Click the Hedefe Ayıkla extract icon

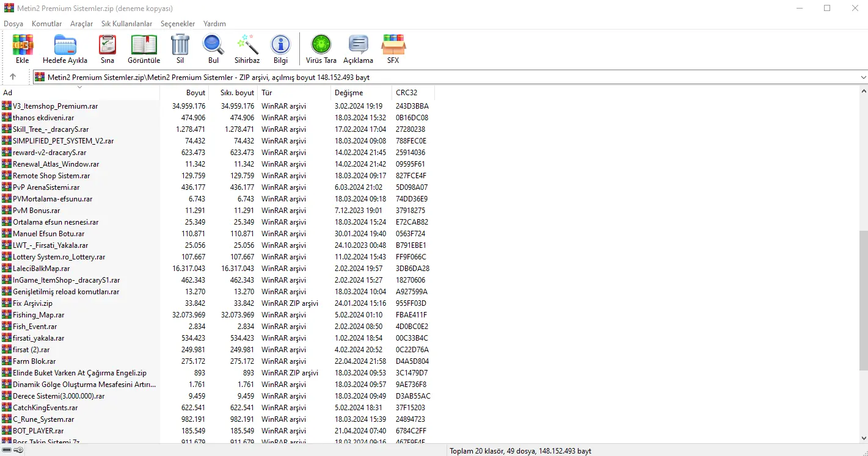tap(65, 45)
